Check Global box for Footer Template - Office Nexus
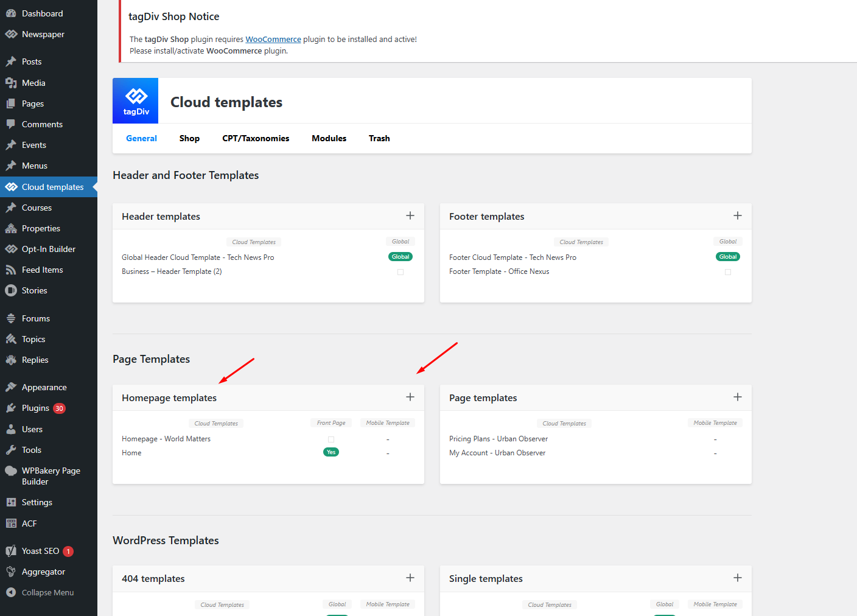The width and height of the screenshot is (857, 616). pyautogui.click(x=728, y=272)
